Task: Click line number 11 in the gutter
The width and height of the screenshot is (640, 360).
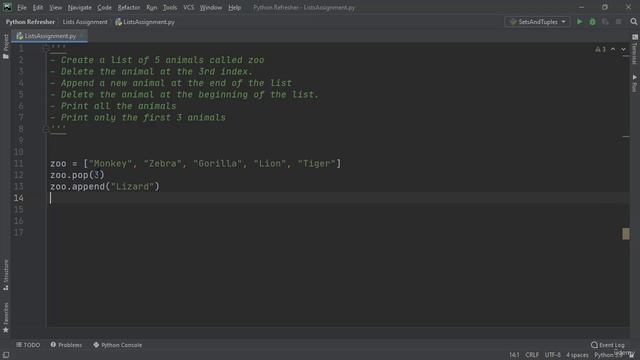Action: tap(18, 164)
